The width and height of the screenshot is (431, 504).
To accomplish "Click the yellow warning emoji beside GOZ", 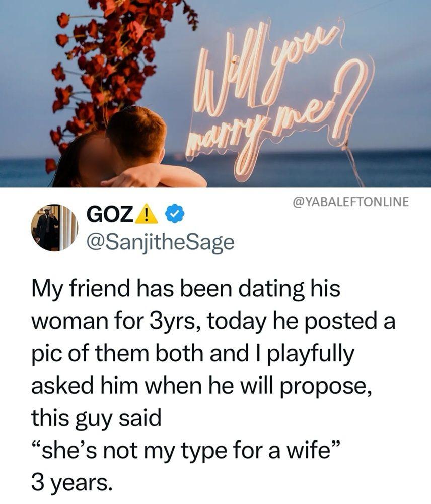I will 146,214.
